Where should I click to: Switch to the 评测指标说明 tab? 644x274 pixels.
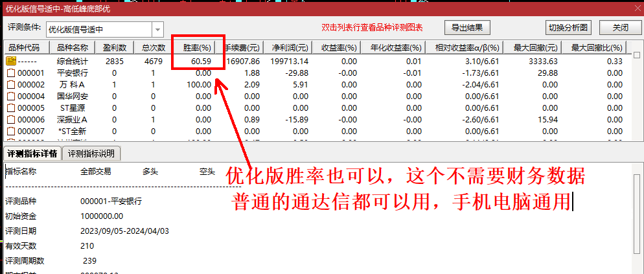point(91,154)
